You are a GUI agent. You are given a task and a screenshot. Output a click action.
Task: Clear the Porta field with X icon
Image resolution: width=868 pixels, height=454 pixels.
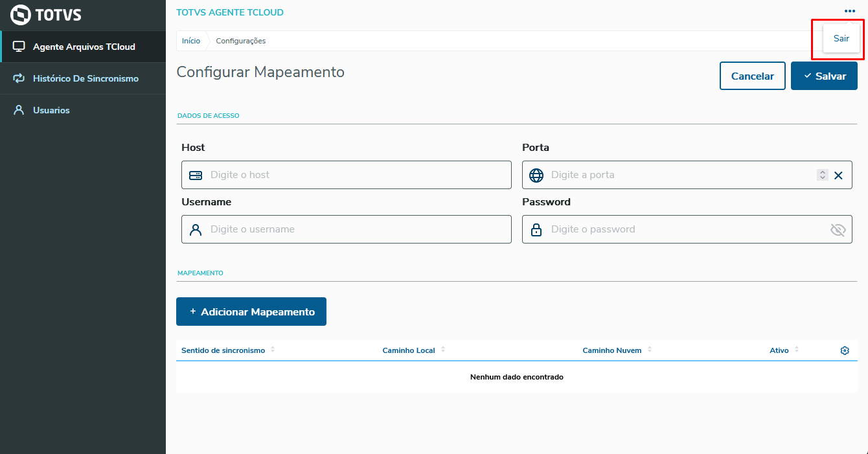[x=838, y=175]
